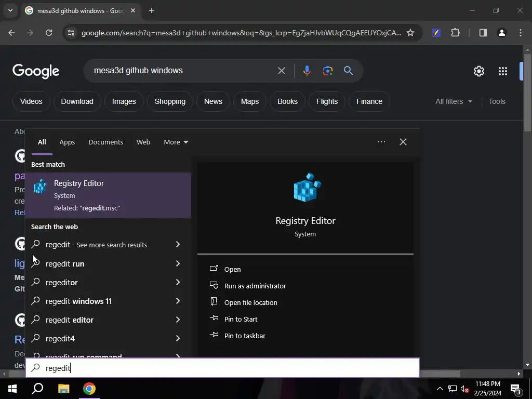Image resolution: width=532 pixels, height=399 pixels.
Task: Select 'regedit editor' web suggestion
Action: point(70,320)
